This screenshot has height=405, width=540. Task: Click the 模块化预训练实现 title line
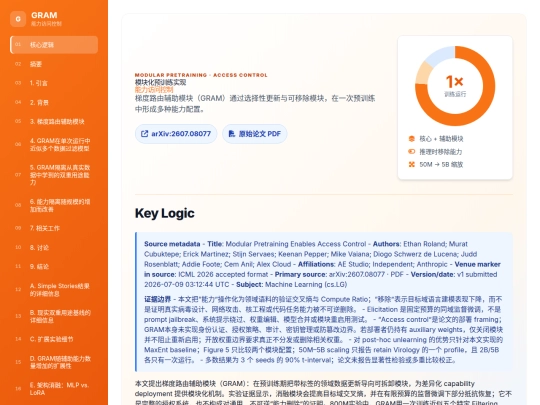coord(160,82)
